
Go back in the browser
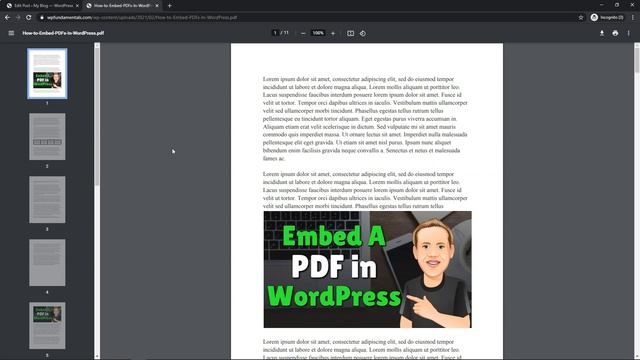pos(7,18)
